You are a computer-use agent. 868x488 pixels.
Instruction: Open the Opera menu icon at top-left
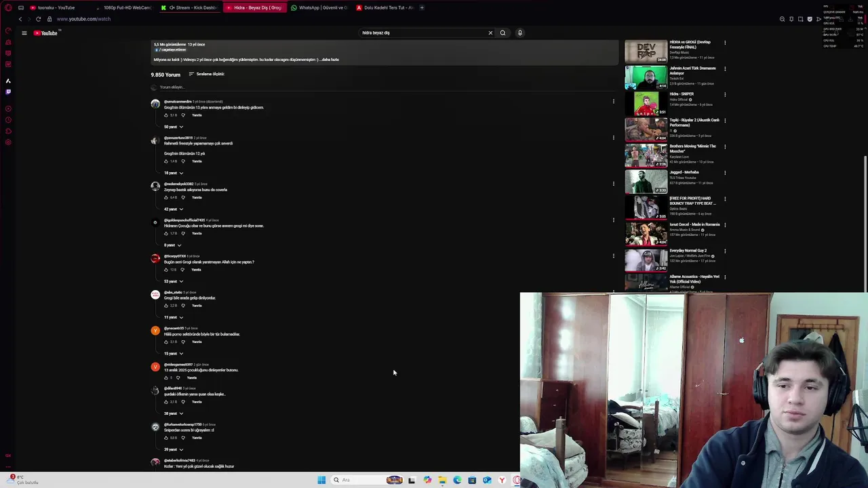[8, 7]
